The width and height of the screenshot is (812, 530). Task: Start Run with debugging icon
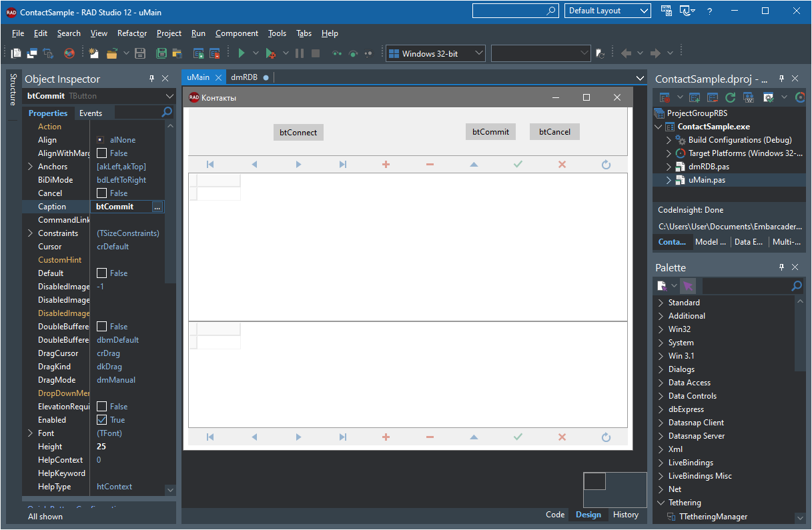tap(270, 53)
